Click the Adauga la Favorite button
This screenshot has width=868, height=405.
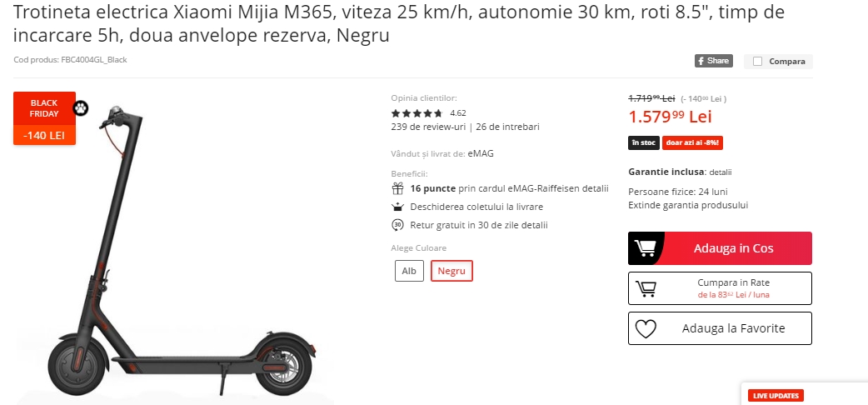click(721, 328)
